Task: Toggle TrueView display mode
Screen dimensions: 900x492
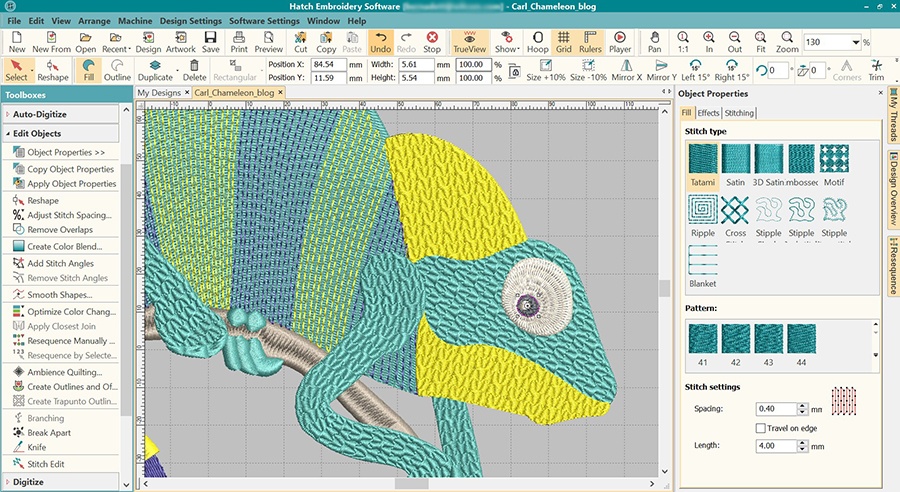Action: (468, 41)
